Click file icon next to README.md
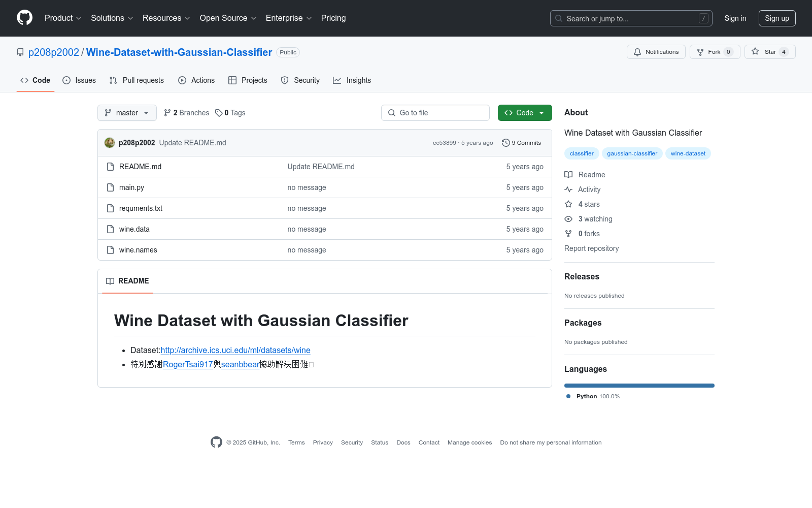The image size is (812, 508). pos(110,167)
